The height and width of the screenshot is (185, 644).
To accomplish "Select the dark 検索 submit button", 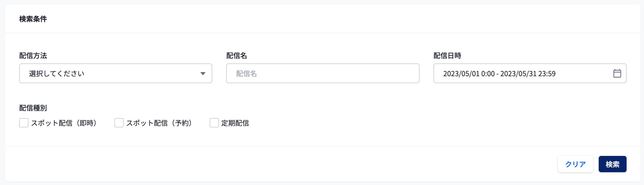I will coord(613,164).
